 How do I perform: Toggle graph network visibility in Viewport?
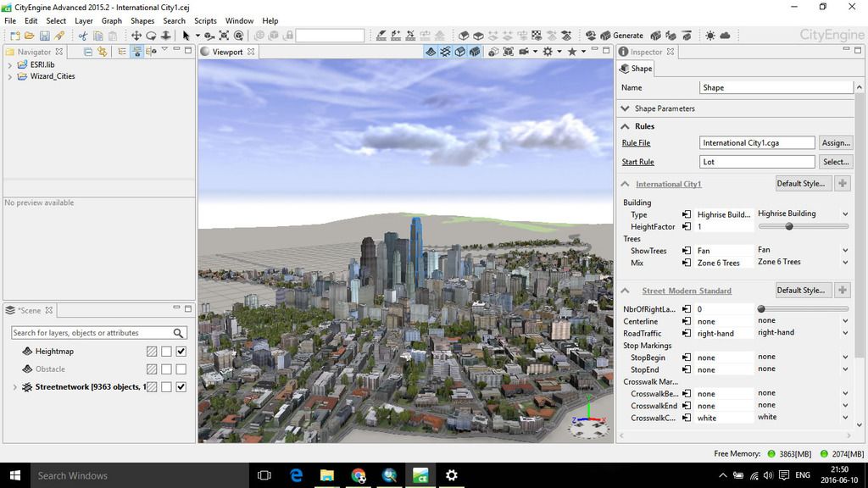click(446, 52)
